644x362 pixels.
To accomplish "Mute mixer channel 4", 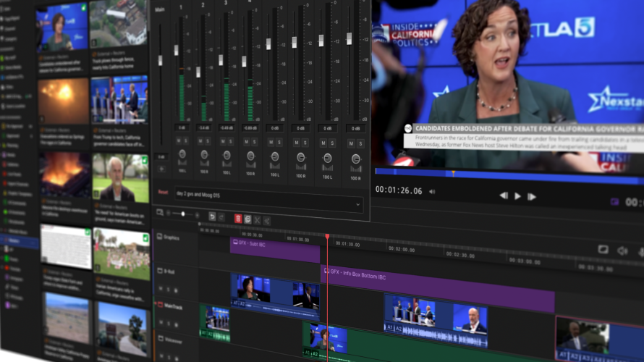I will pyautogui.click(x=247, y=142).
